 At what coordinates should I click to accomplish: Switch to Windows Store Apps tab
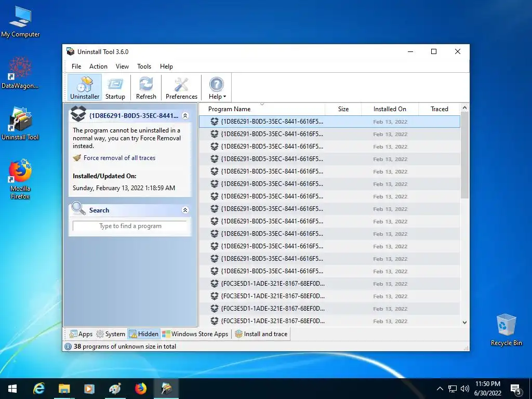tap(195, 334)
